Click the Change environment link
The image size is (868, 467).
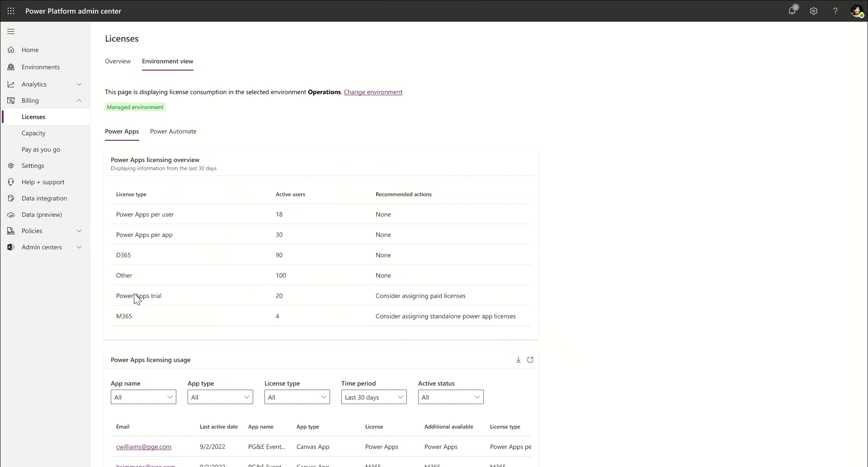373,92
